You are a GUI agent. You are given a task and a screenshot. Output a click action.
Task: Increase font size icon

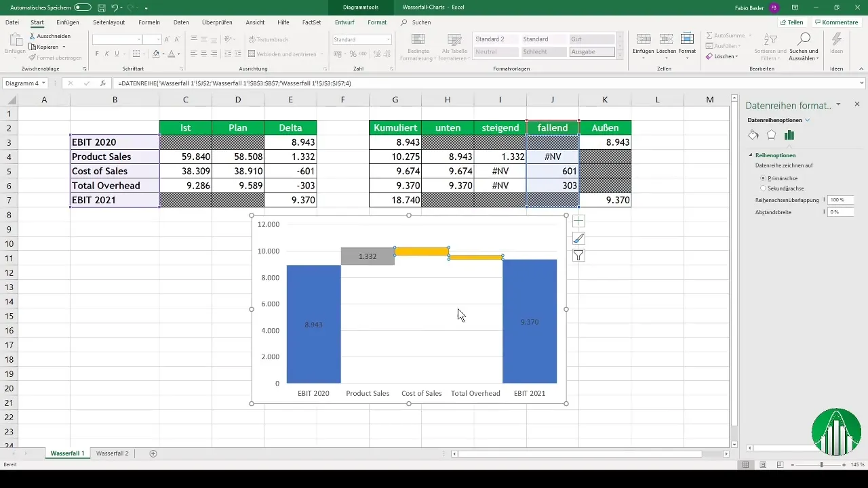pos(167,40)
